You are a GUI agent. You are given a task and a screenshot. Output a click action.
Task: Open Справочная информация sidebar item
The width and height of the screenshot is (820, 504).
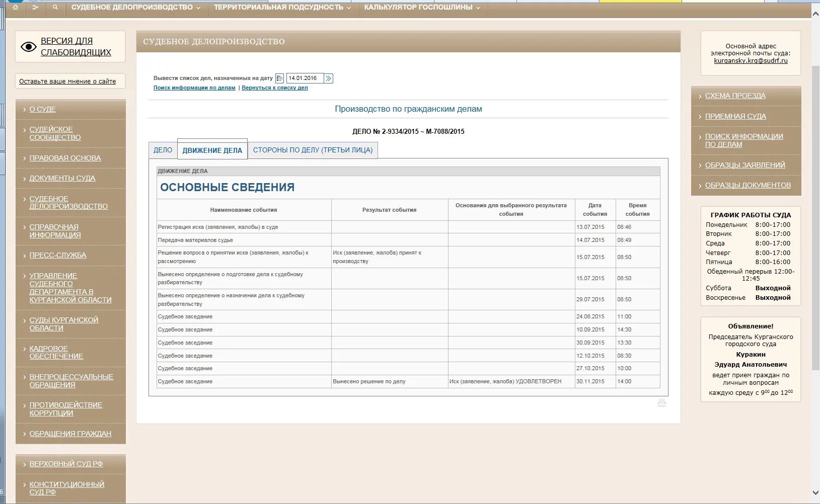(55, 231)
